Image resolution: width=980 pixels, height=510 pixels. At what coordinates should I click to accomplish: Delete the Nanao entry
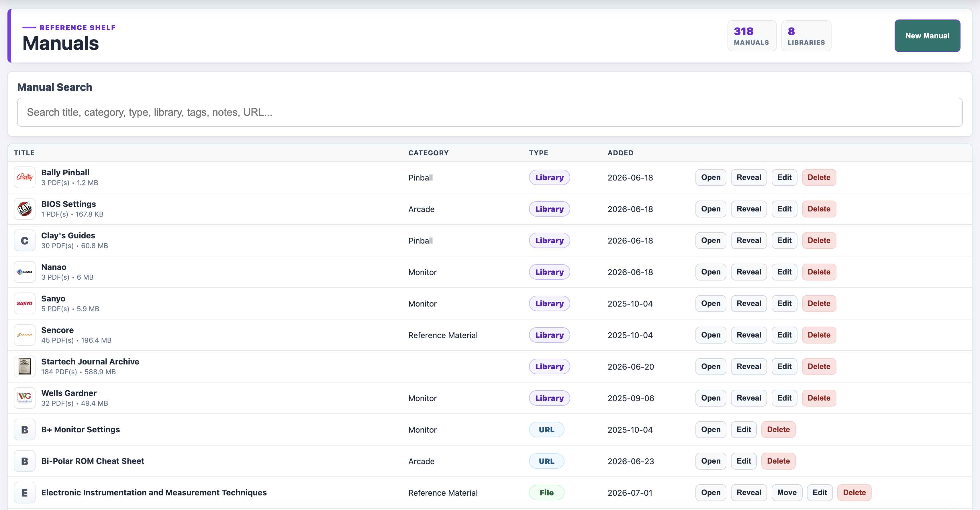pos(819,272)
